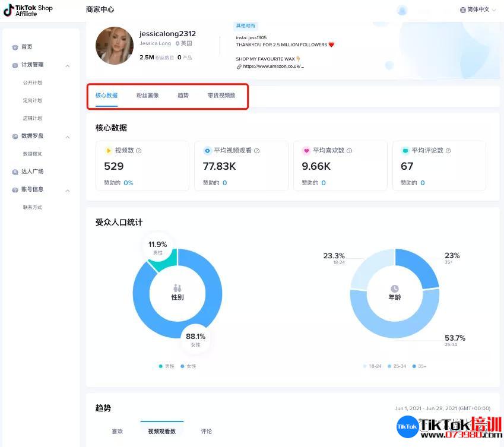Toggle the 男性 legend item in gender chart
Image resolution: width=504 pixels, height=447 pixels.
pos(166,366)
